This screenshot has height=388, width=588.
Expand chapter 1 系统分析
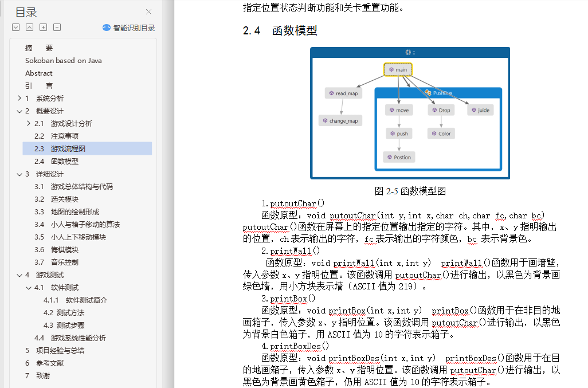[19, 98]
